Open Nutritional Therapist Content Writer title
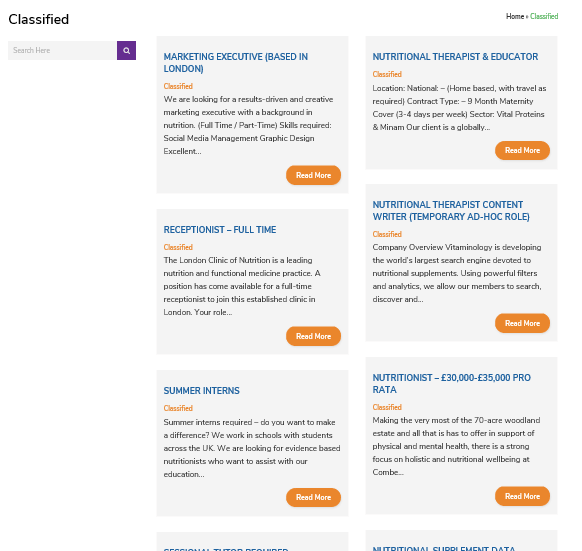 451,211
